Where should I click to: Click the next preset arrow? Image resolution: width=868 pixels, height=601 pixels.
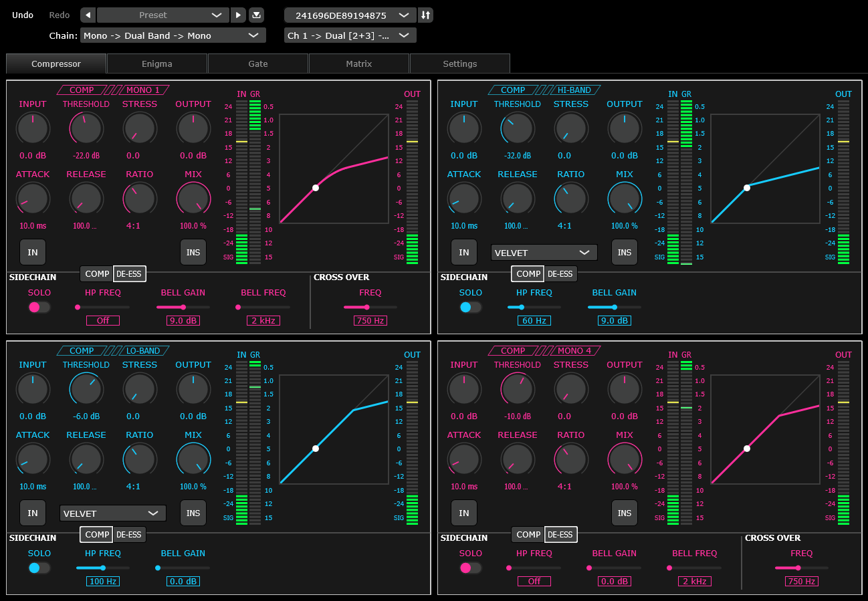pos(238,15)
